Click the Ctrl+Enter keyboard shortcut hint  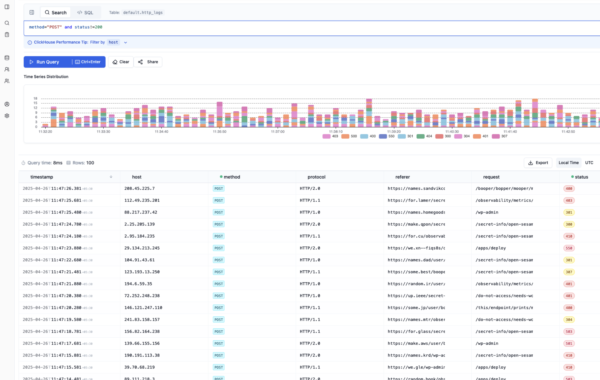88,62
